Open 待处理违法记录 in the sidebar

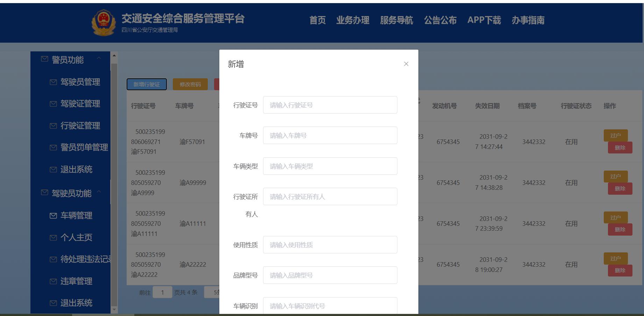(x=85, y=259)
